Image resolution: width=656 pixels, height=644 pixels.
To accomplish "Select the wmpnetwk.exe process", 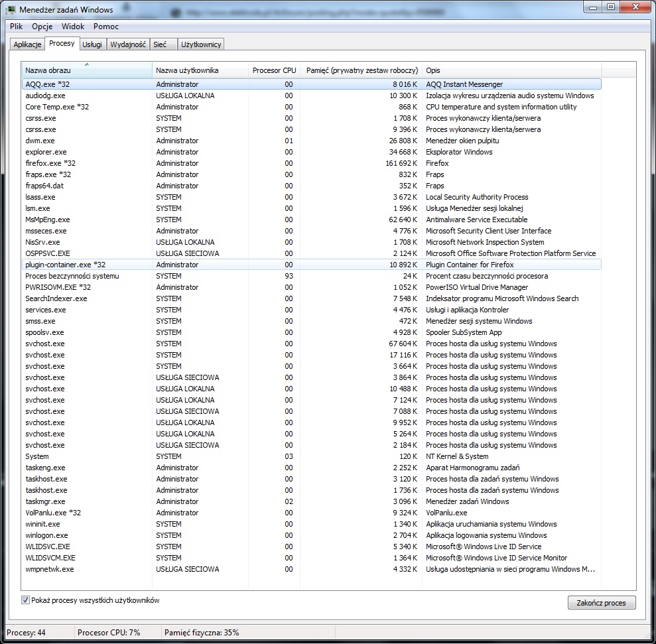I will point(311,570).
